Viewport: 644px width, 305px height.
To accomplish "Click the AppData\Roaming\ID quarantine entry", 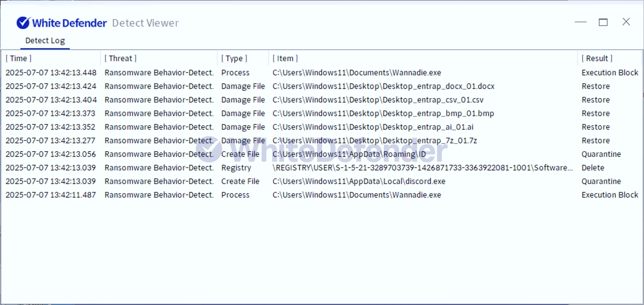I will 349,154.
